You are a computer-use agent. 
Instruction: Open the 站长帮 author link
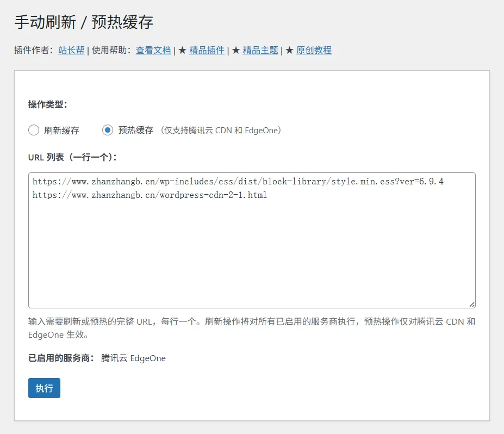71,50
